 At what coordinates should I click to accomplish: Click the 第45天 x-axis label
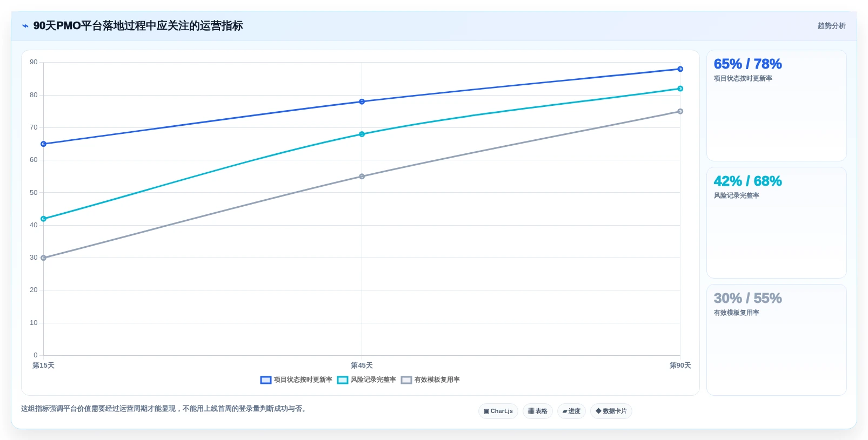(362, 365)
